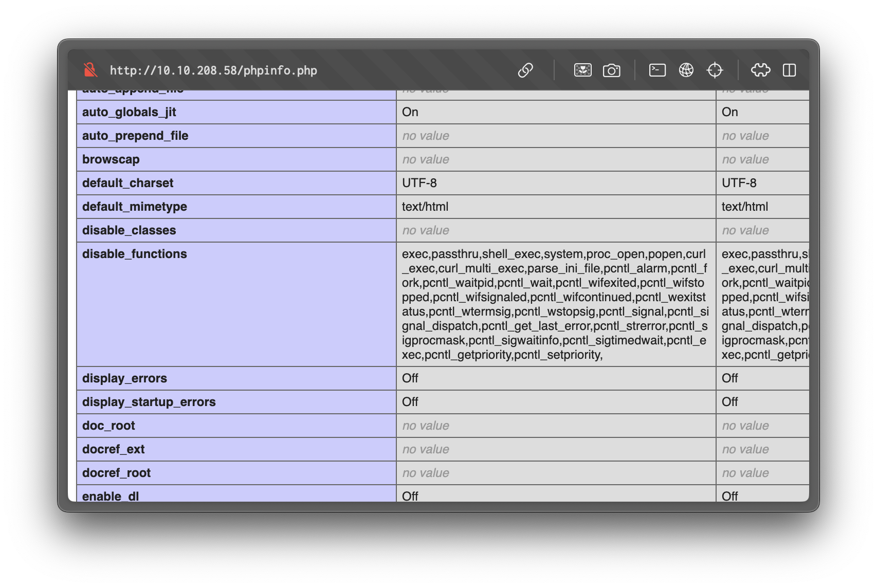Activate the crosshair element picker icon
The image size is (877, 588).
click(715, 70)
